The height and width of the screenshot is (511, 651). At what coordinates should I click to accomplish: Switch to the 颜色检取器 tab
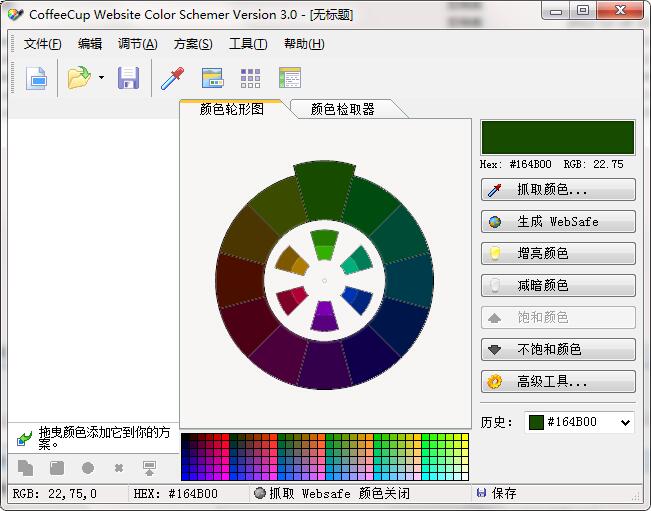[x=343, y=109]
